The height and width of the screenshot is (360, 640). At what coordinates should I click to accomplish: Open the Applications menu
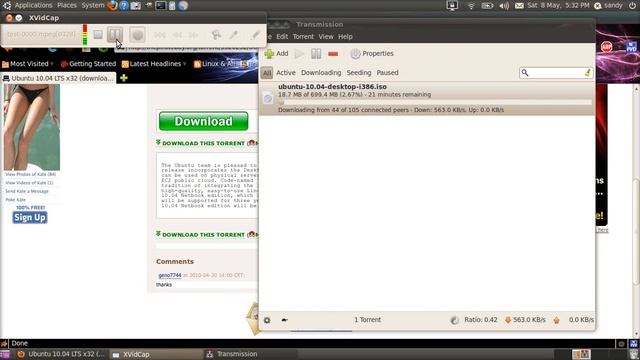tap(33, 5)
